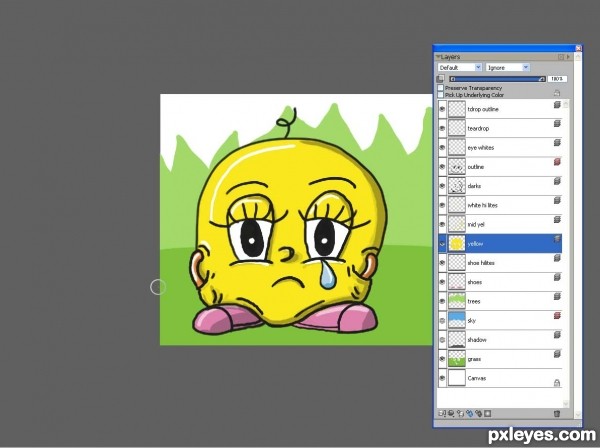Image resolution: width=600 pixels, height=448 pixels.
Task: Click the box icon in the Layers header
Action: 561,57
